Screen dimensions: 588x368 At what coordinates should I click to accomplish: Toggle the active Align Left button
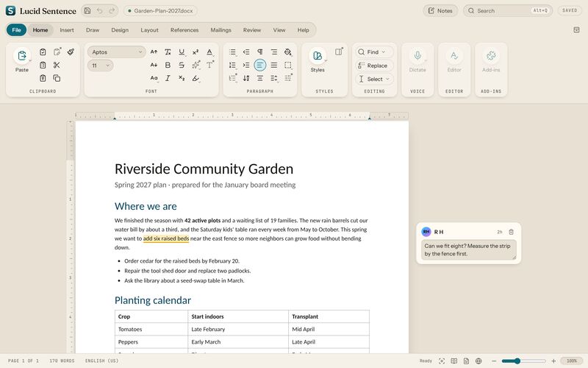tap(260, 65)
